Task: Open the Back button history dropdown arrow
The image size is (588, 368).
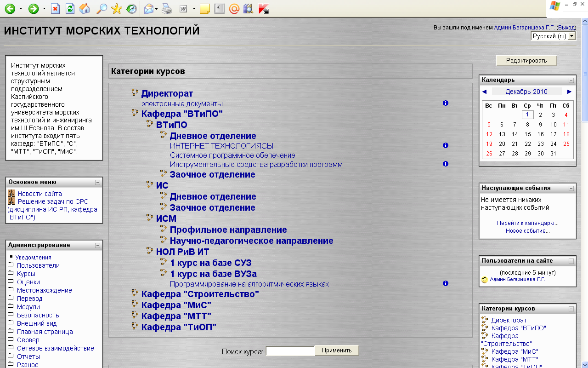Action: click(20, 8)
